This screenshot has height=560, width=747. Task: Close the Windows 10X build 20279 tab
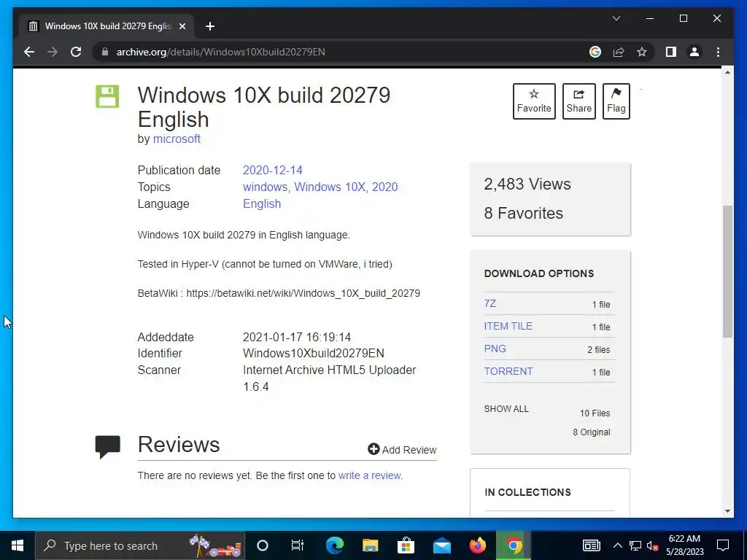click(x=182, y=26)
